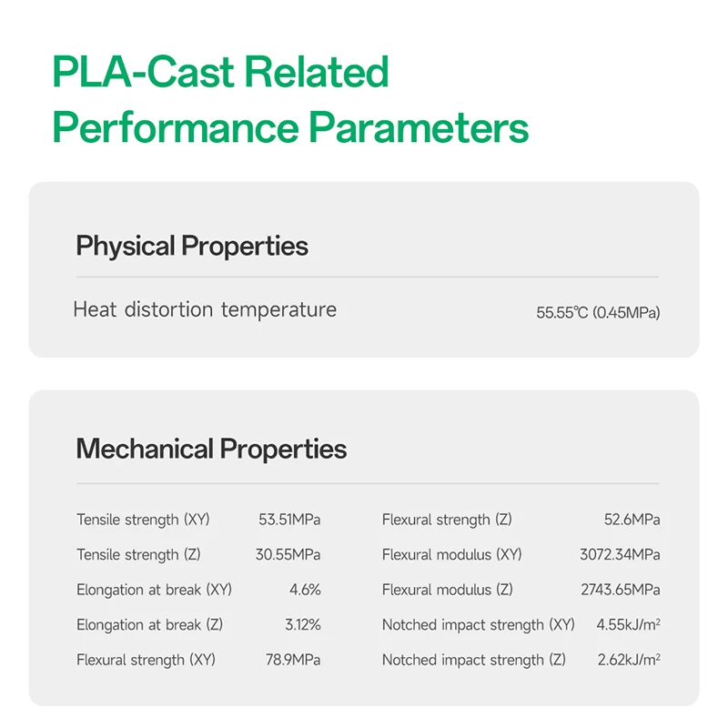Click the 3.12% elongation value

[x=303, y=625]
